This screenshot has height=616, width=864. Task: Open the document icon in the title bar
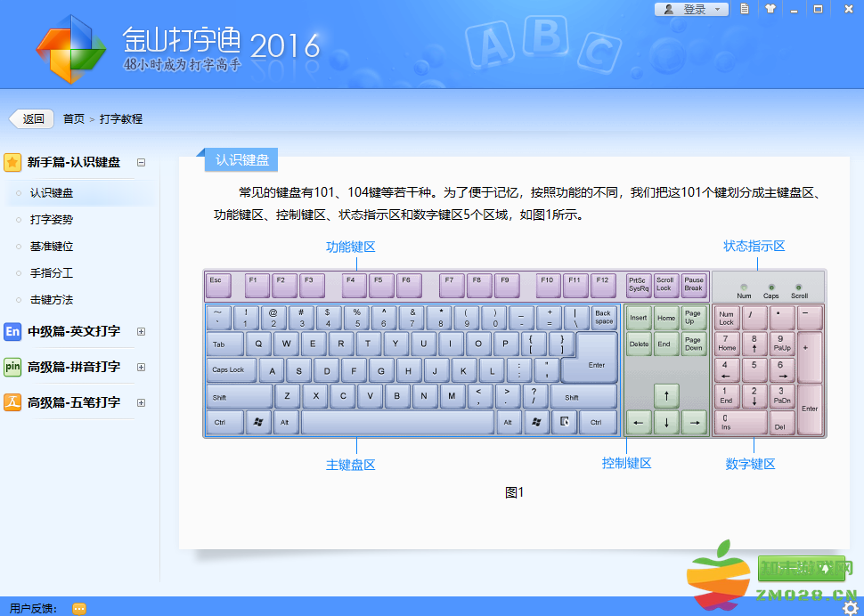[745, 9]
